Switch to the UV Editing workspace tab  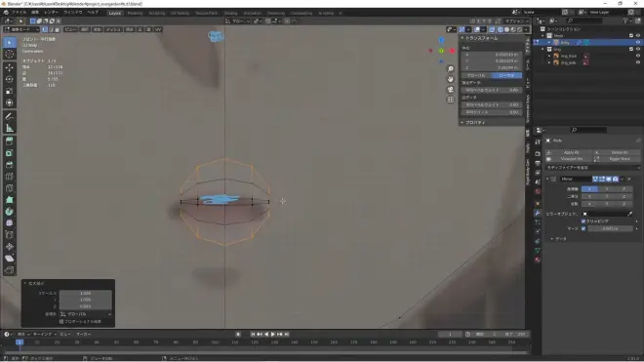(180, 13)
